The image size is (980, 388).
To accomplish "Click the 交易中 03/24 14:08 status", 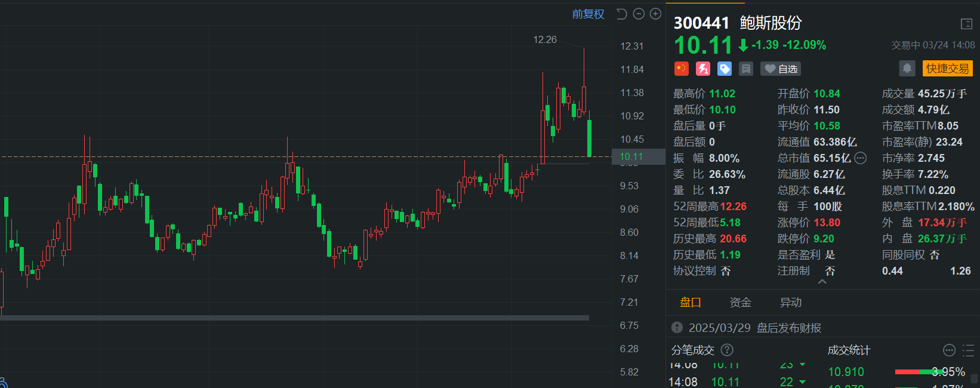I will [933, 45].
